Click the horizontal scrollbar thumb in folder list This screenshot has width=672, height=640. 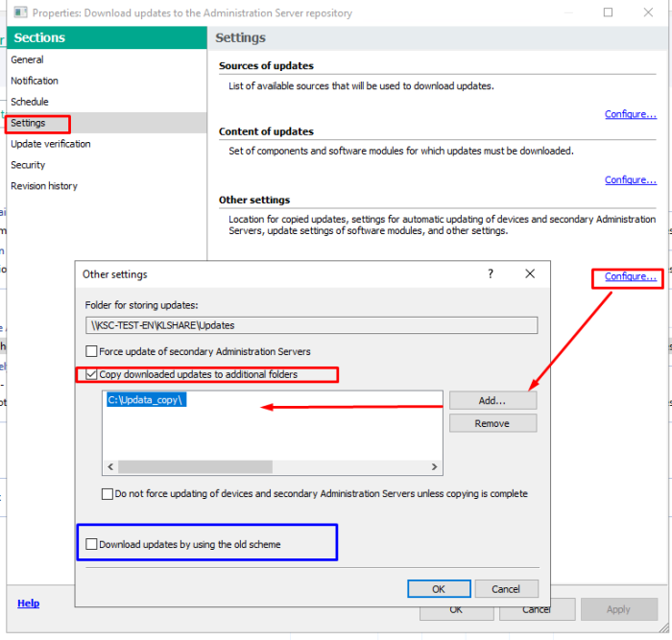click(195, 466)
